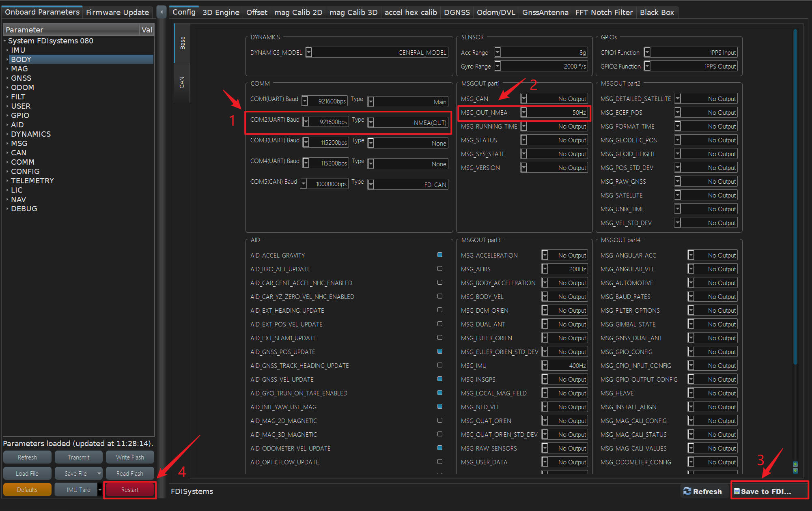Open the FFT Notch Filter tab
The image size is (812, 511).
point(604,13)
